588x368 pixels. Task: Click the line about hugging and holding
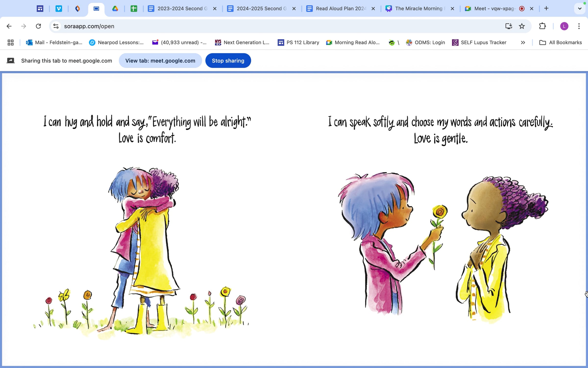tap(147, 122)
